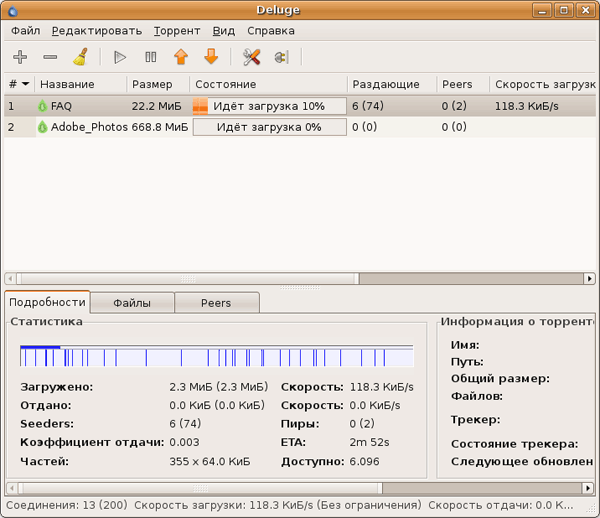Move torrent down in queue with the arrow
This screenshot has height=518, width=600.
pyautogui.click(x=211, y=56)
